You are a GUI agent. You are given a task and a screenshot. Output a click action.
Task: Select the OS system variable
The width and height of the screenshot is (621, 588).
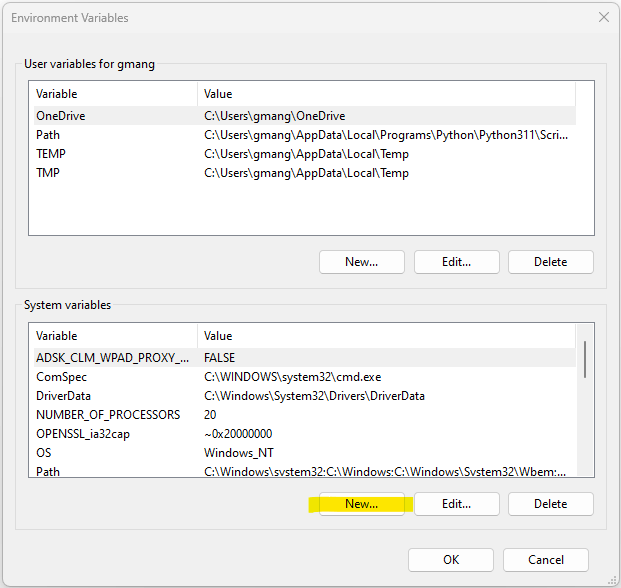pyautogui.click(x=305, y=453)
